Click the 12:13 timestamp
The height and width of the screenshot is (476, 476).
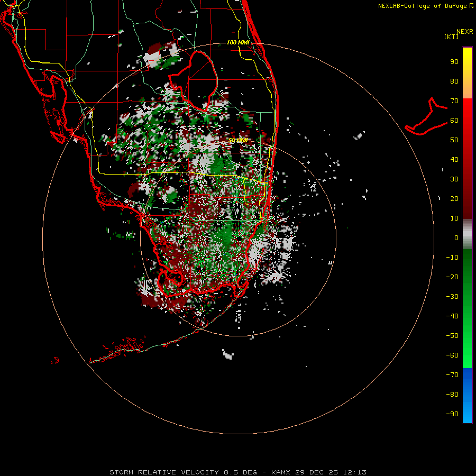355,472
